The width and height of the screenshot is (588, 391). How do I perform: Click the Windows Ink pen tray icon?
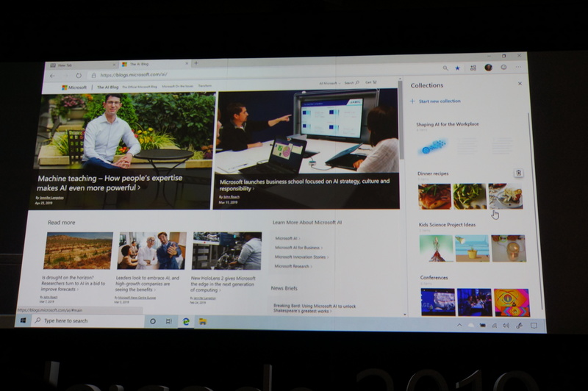click(520, 326)
